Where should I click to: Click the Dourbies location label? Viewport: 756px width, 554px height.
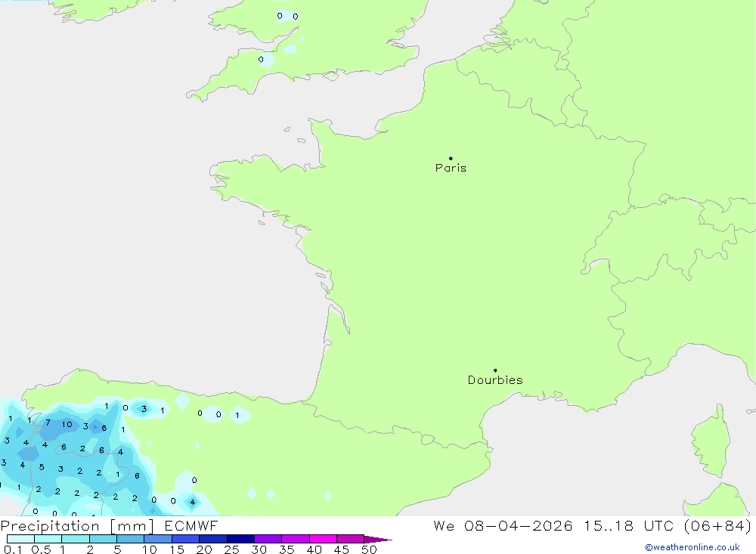(x=495, y=380)
